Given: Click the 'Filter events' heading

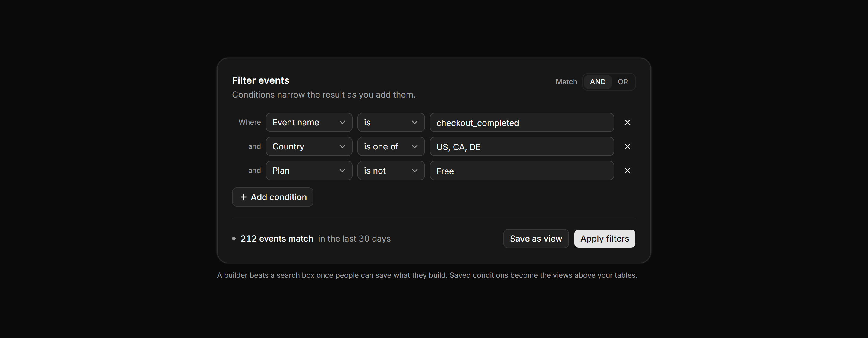Looking at the screenshot, I should coord(260,80).
